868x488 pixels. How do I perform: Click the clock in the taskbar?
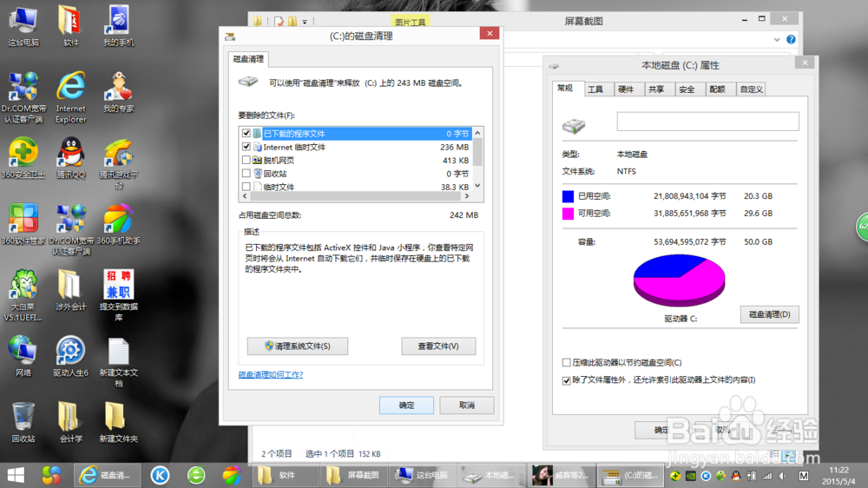(839, 476)
